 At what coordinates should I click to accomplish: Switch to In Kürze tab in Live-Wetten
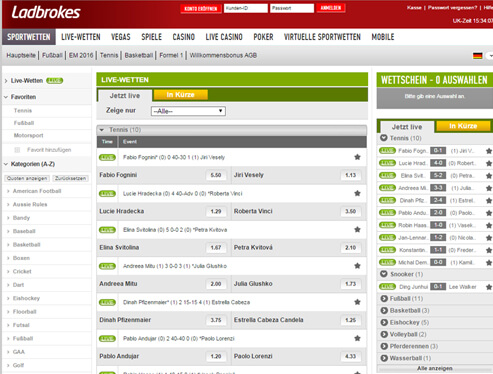coord(180,95)
